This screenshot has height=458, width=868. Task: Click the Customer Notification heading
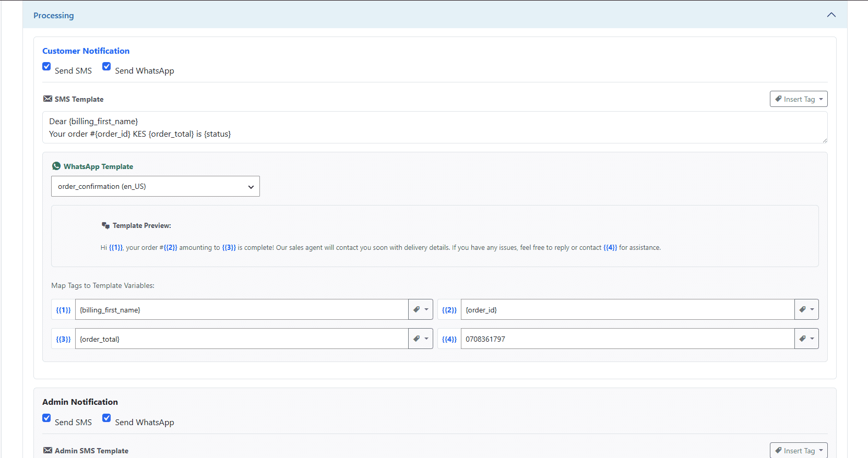pyautogui.click(x=86, y=51)
